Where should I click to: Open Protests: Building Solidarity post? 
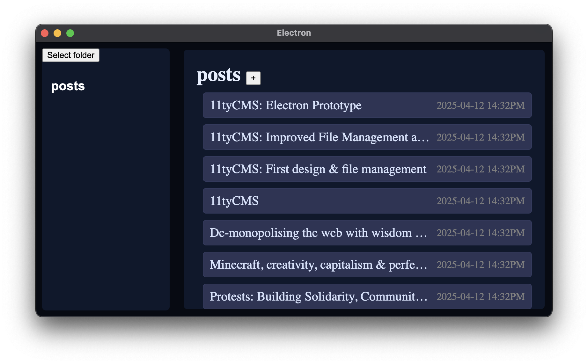coord(367,296)
